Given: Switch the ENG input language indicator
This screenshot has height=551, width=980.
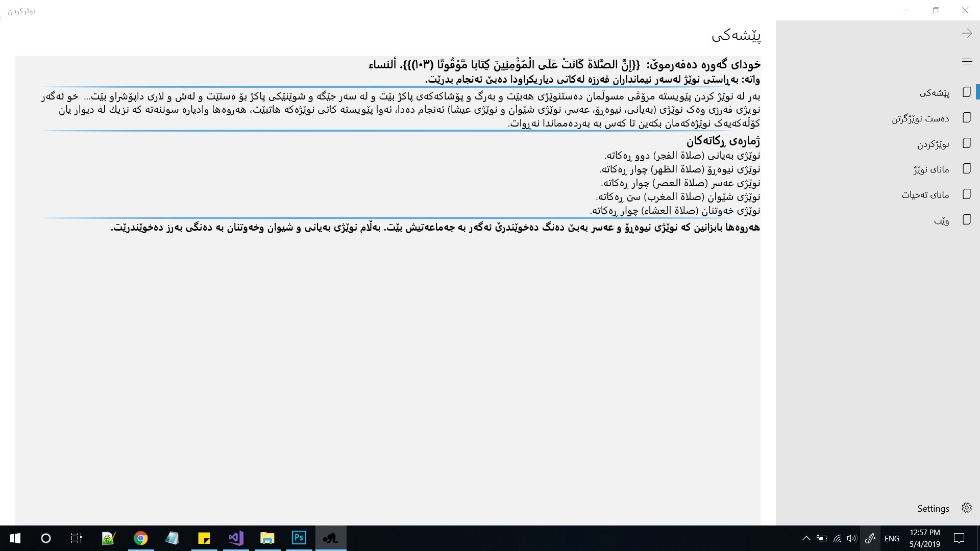Looking at the screenshot, I should [892, 538].
